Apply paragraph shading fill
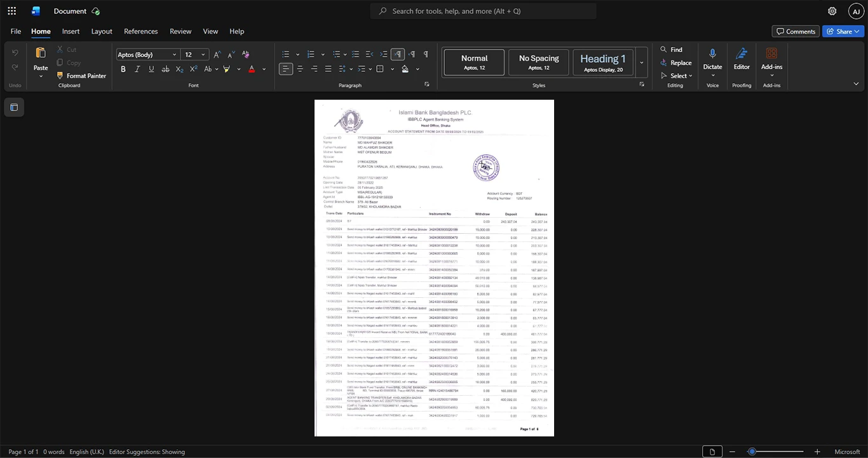Screen dimensions: 868x458 405,69
